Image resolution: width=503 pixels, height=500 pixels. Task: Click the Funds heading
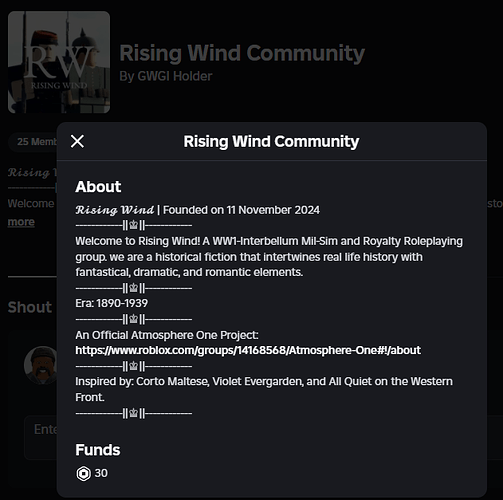(98, 450)
